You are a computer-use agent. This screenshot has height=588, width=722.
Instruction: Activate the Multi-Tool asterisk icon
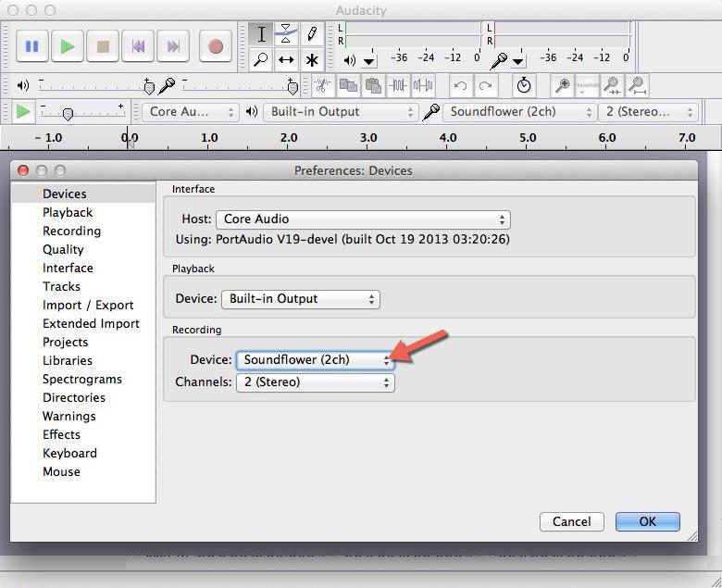click(312, 60)
